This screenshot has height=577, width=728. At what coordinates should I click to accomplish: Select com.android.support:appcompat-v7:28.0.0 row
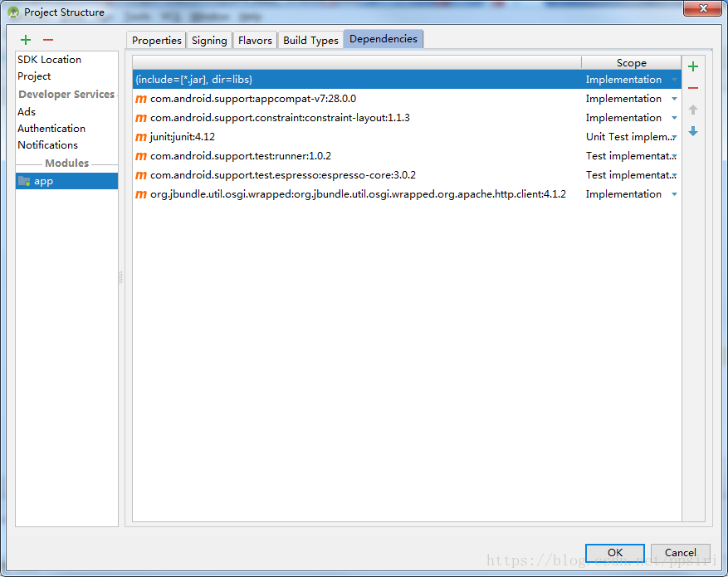coord(407,99)
